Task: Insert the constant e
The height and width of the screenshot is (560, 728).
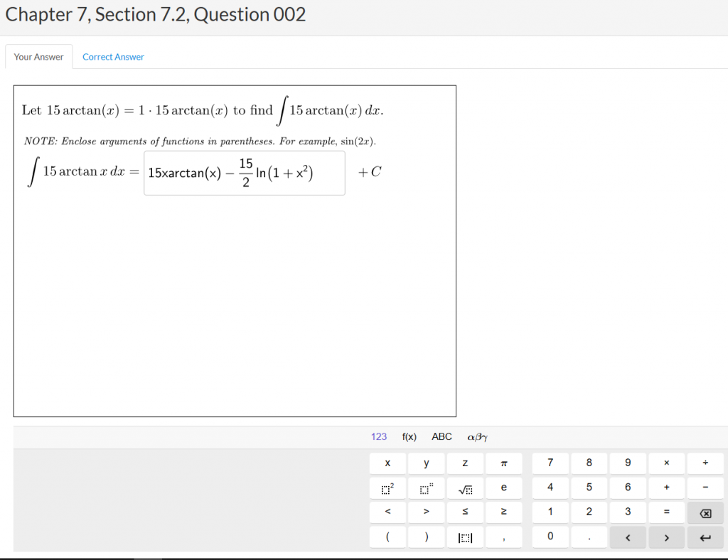Action: tap(504, 488)
